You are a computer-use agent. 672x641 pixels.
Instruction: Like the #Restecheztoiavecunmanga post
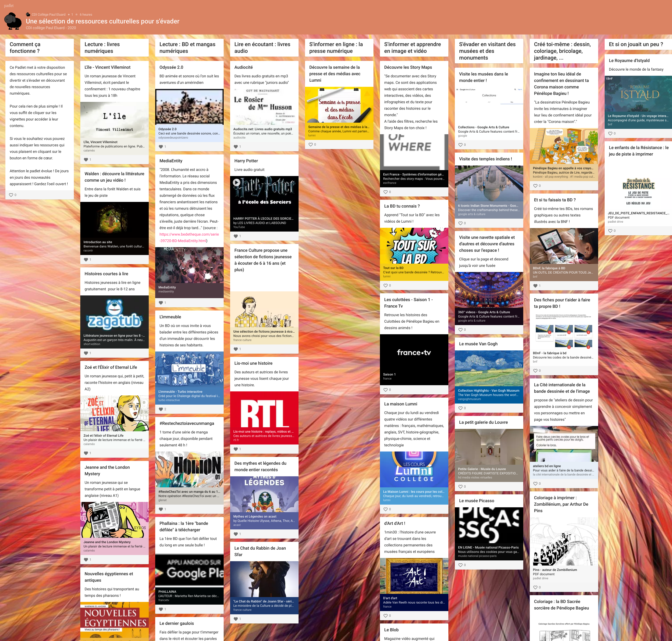coord(161,509)
